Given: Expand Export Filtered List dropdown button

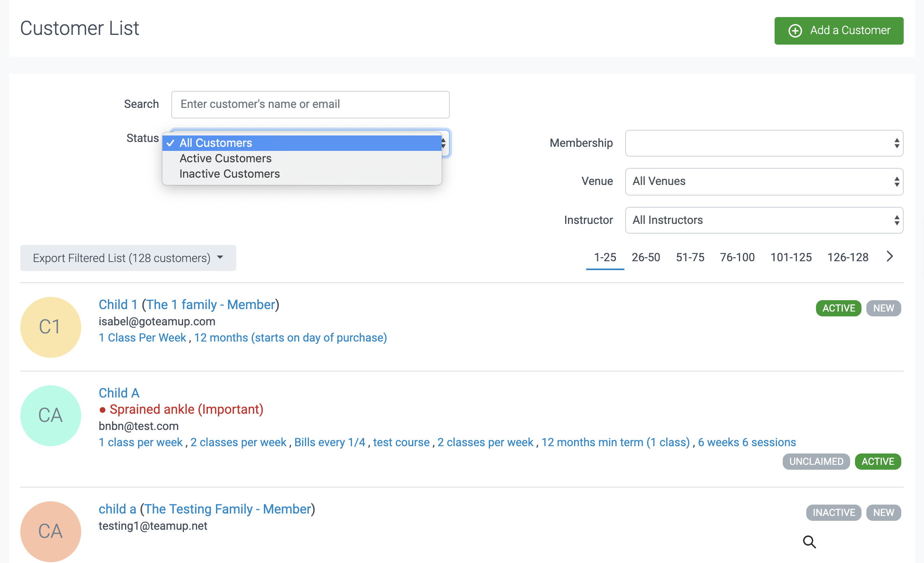Looking at the screenshot, I should click(128, 258).
